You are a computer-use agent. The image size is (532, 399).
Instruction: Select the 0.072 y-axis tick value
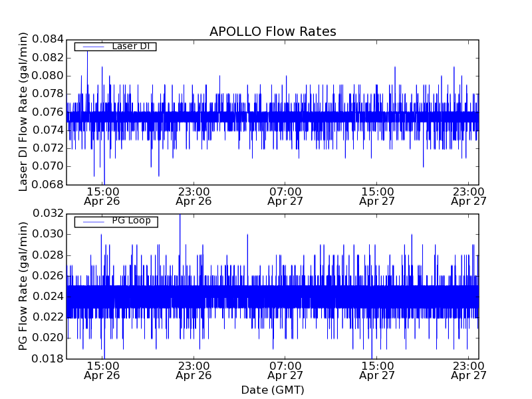click(x=48, y=148)
